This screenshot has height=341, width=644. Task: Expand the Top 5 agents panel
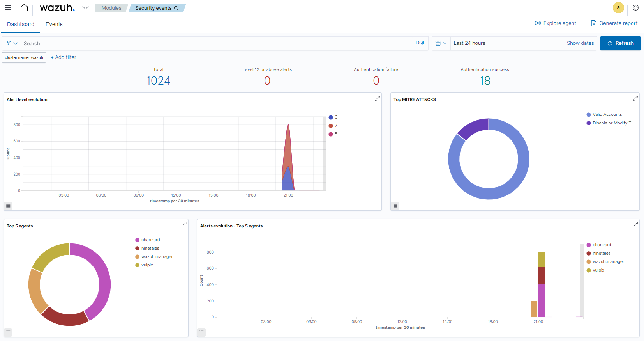(184, 225)
